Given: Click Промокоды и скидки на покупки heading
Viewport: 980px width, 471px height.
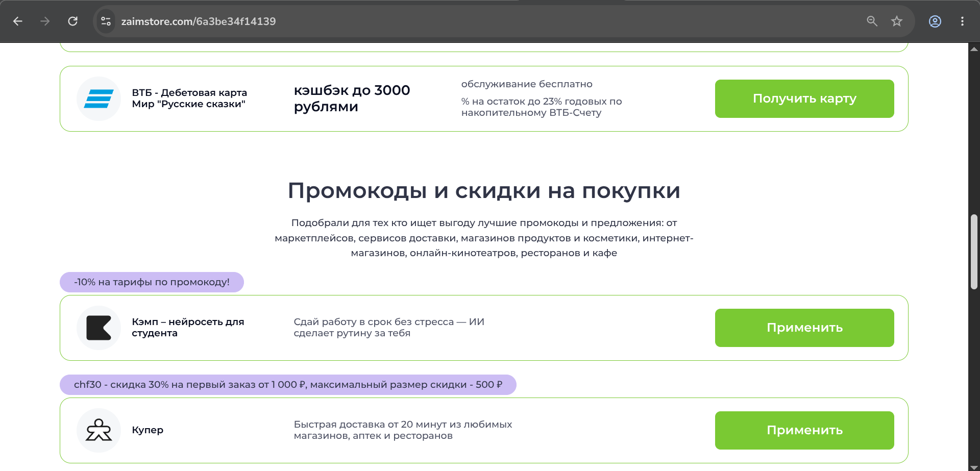Looking at the screenshot, I should [x=484, y=191].
